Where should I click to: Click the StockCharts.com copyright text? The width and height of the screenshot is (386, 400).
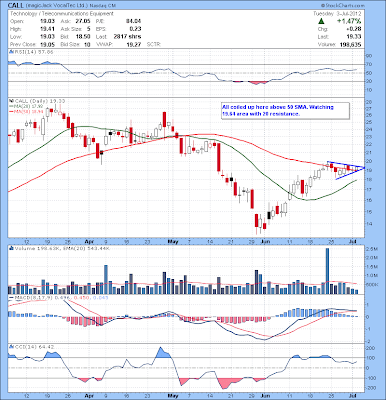pyautogui.click(x=343, y=6)
